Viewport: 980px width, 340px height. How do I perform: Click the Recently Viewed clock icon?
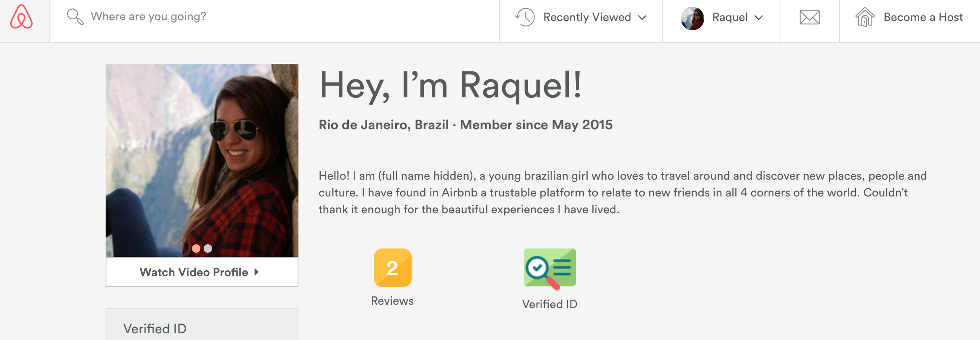point(525,17)
